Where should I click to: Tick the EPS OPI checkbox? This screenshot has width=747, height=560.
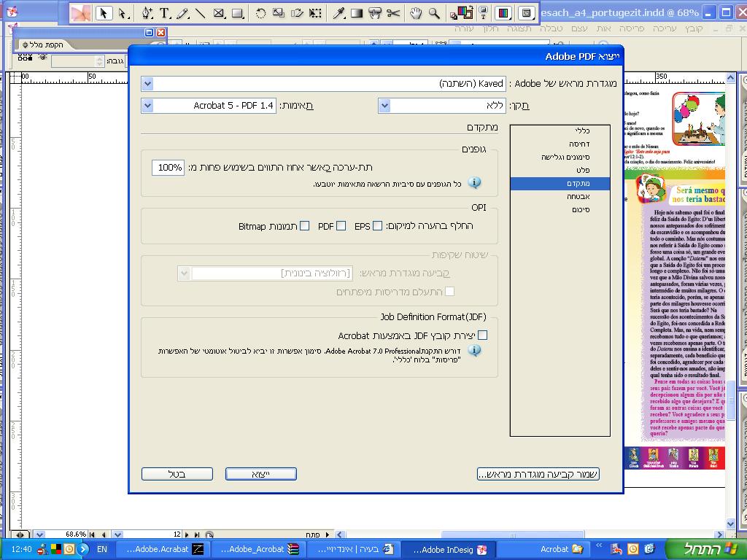377,226
